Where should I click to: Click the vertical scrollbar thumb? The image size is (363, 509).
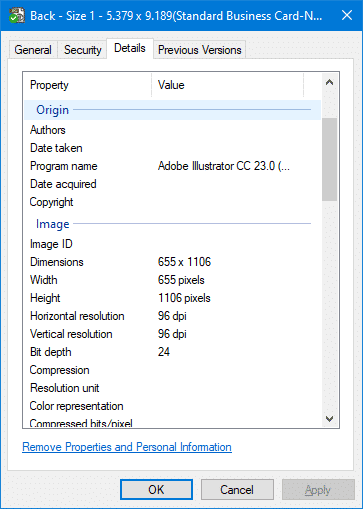click(x=329, y=159)
